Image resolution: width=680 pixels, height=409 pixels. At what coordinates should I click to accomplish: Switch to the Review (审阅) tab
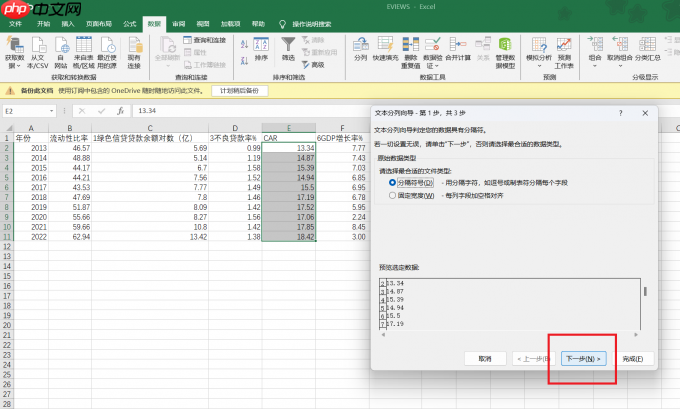pyautogui.click(x=179, y=24)
